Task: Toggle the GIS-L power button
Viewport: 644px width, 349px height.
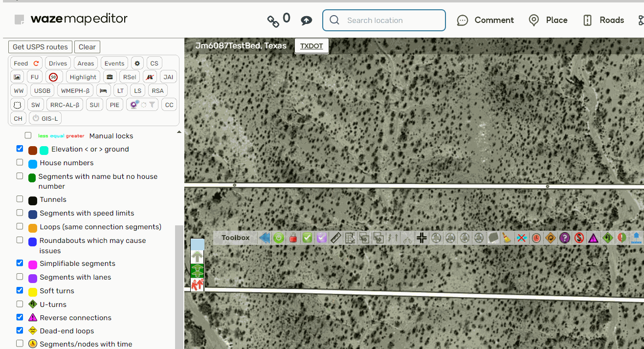Action: pyautogui.click(x=45, y=118)
